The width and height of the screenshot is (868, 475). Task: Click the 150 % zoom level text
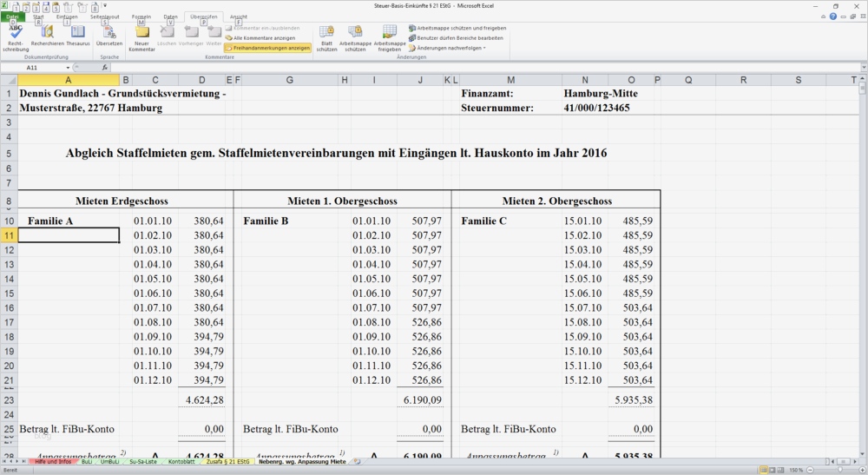[796, 470]
